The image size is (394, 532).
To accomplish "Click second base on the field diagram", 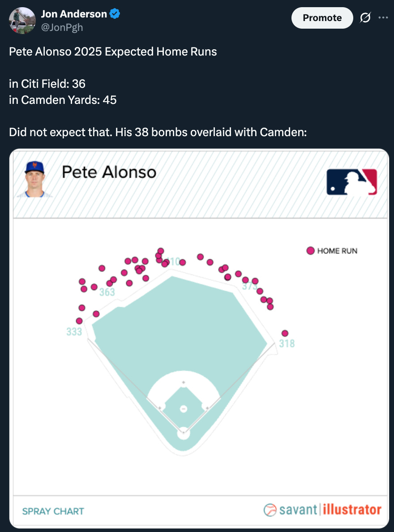I will (184, 382).
